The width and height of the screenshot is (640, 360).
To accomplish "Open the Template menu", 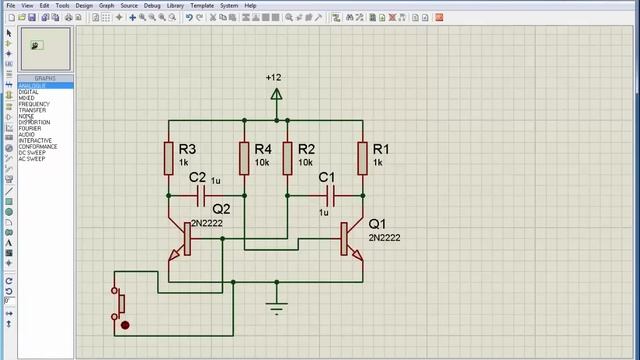I will (202, 6).
